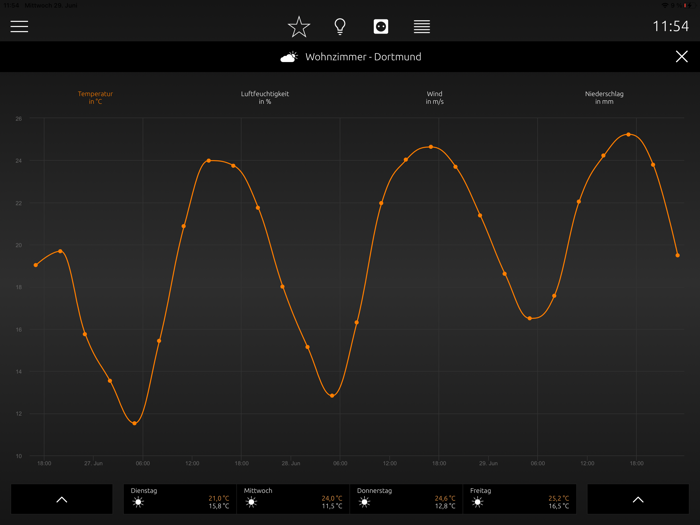Select Mittwoch forecast card
Screen dimensions: 700x525
(x=293, y=499)
